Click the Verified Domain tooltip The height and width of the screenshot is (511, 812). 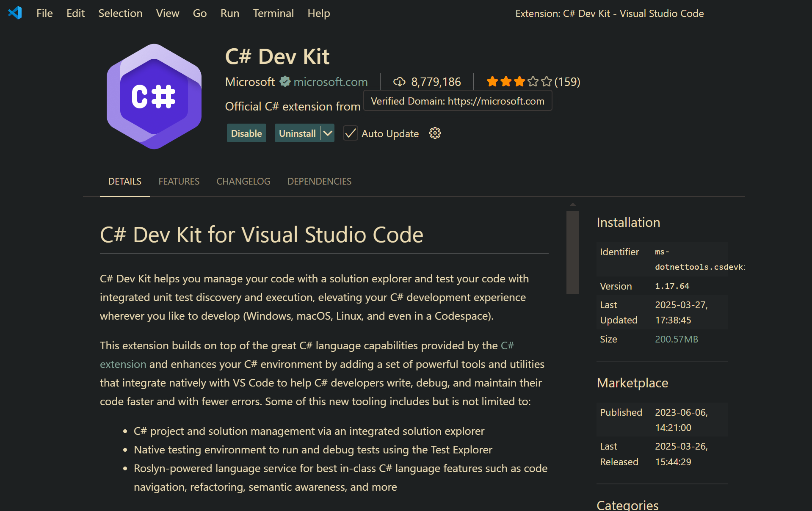click(x=458, y=101)
